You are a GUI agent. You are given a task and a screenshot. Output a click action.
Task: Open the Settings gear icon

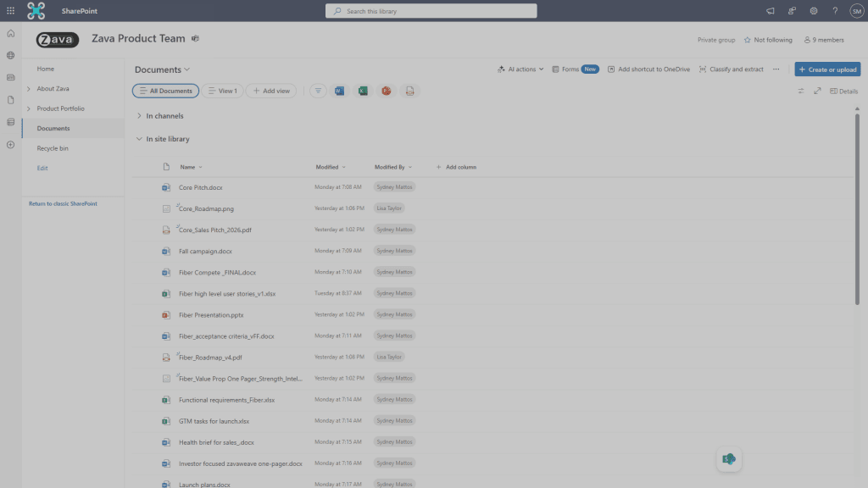[x=814, y=10]
